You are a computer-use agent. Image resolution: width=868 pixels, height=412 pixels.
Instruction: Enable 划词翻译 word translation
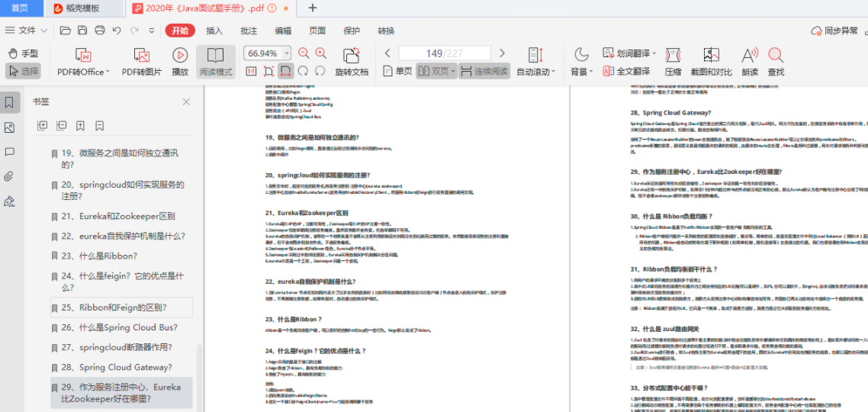[626, 53]
